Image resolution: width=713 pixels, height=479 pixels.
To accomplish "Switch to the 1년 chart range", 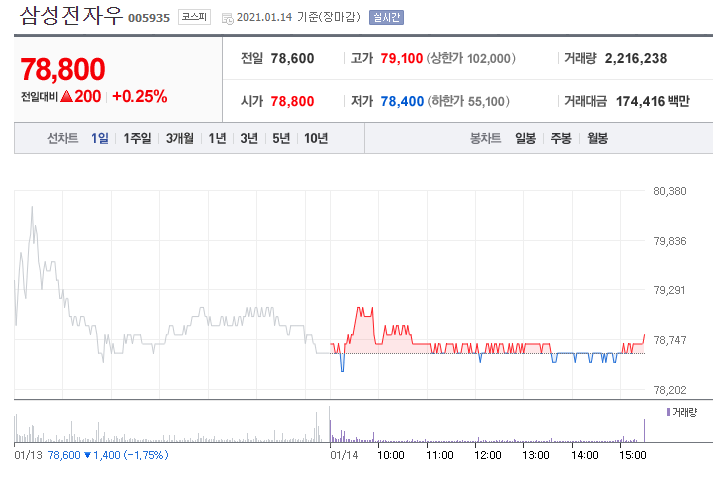I will (217, 138).
